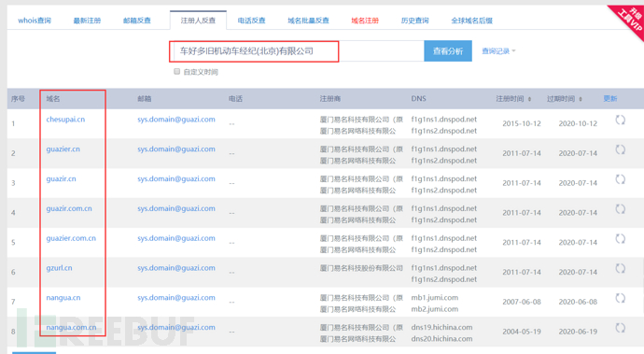The width and height of the screenshot is (644, 354).
Task: Refresh the gzurl.cn row record
Action: click(x=620, y=268)
